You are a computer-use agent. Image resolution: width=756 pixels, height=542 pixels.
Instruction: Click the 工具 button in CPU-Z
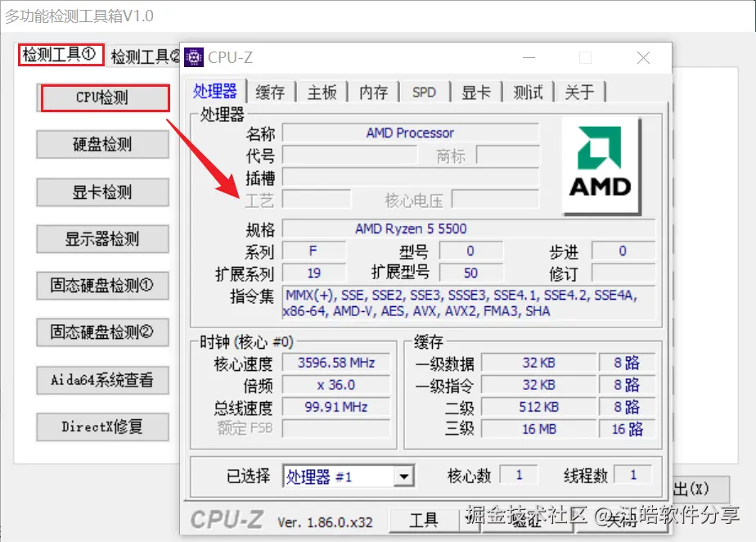click(x=424, y=520)
